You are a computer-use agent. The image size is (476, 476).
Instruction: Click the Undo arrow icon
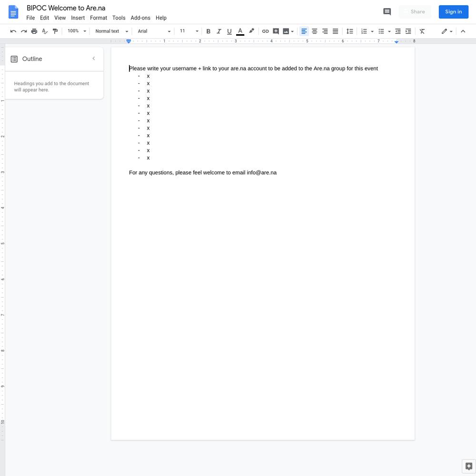(x=13, y=31)
